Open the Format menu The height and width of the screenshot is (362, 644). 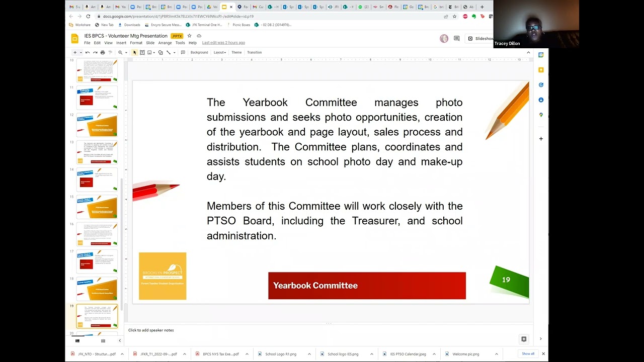[136, 43]
